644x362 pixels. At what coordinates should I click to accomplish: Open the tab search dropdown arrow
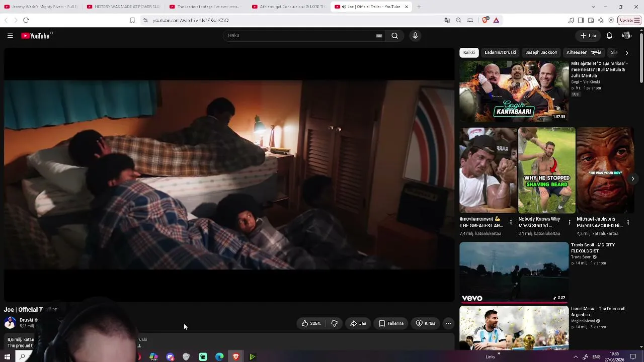[x=593, y=7]
